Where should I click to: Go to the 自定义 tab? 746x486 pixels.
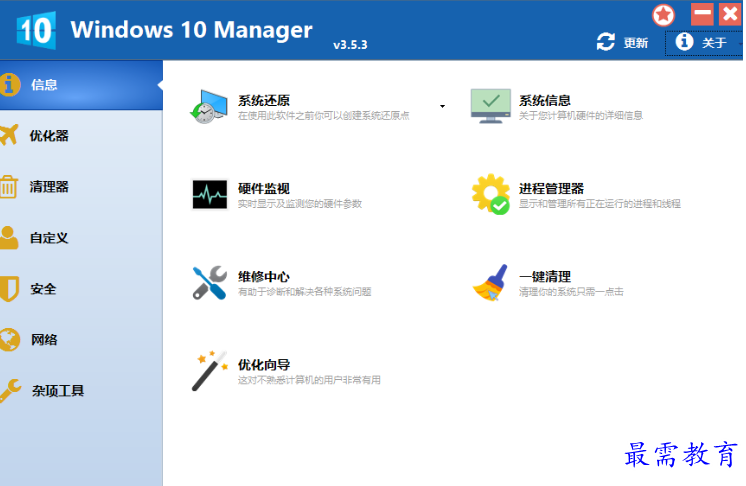81,238
